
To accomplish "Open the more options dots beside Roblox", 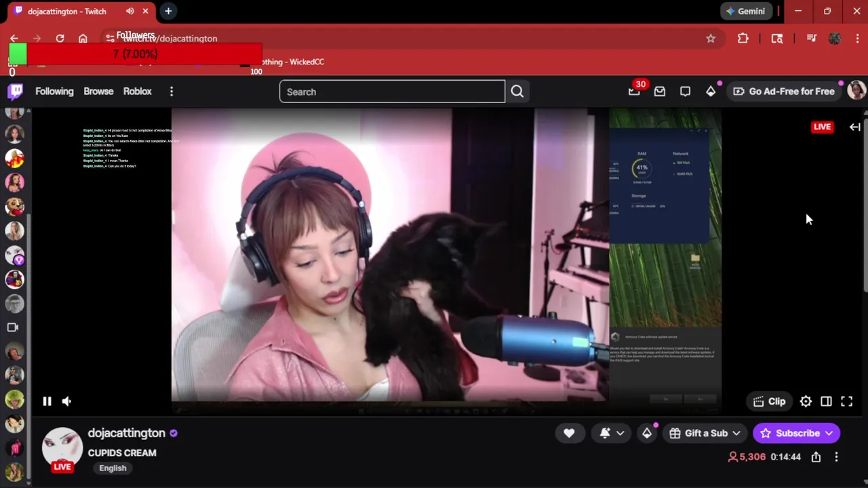I will point(172,91).
